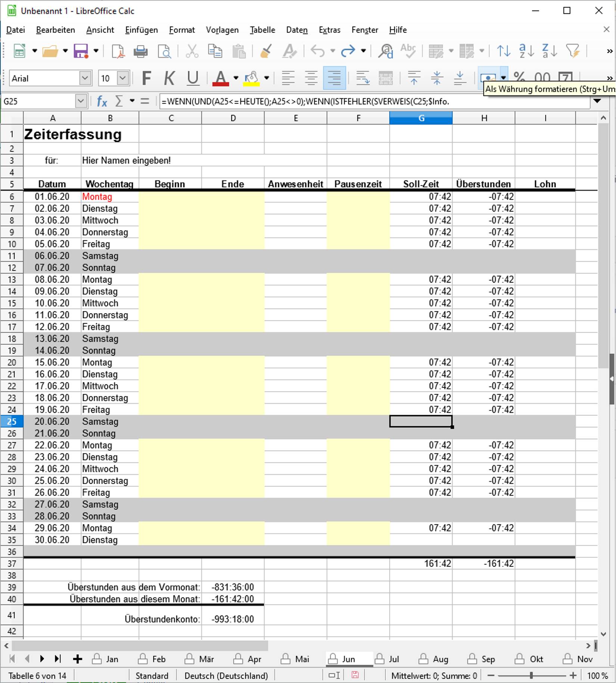Align cell content to top
The height and width of the screenshot is (683, 616).
point(414,78)
